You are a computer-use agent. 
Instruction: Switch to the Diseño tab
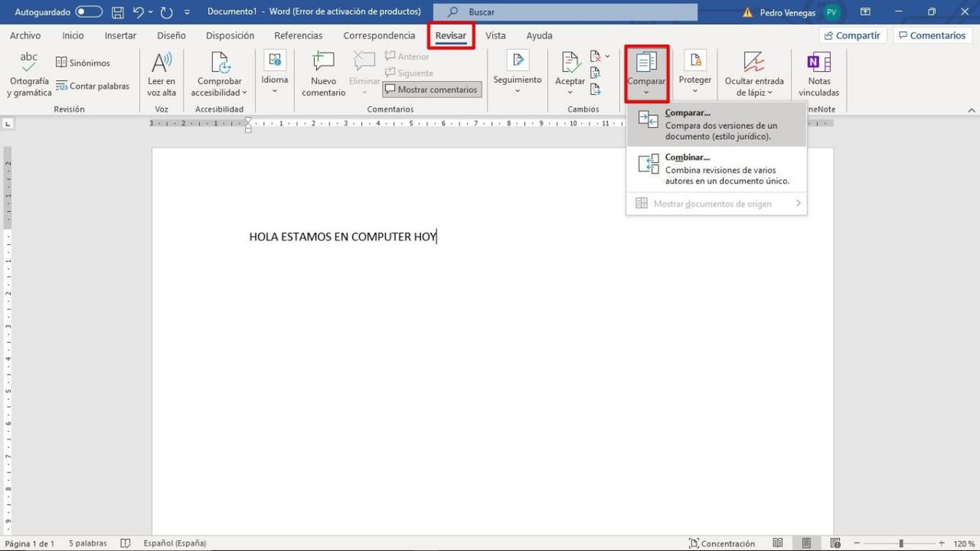[171, 35]
